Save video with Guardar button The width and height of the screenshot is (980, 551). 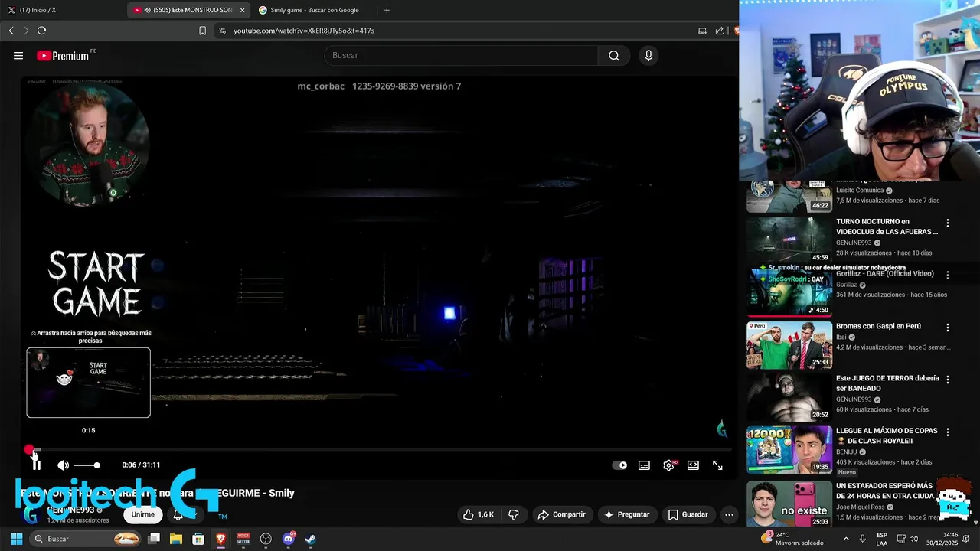coord(688,514)
